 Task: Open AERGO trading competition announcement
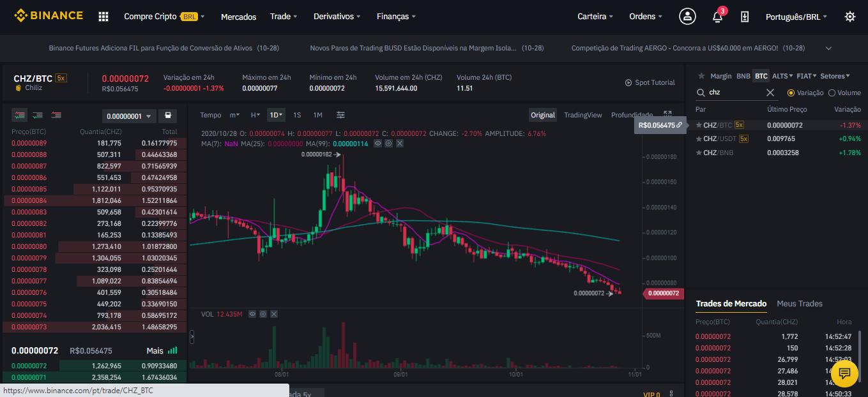pos(688,48)
